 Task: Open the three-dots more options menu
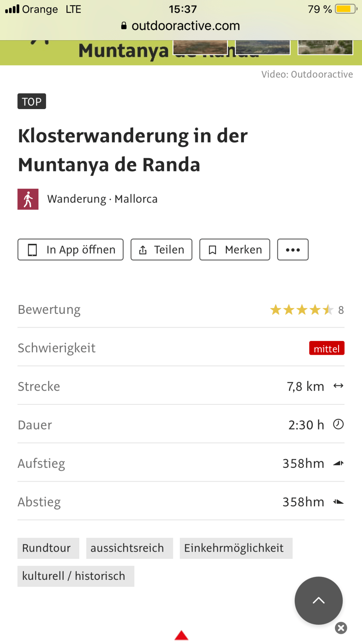(293, 250)
